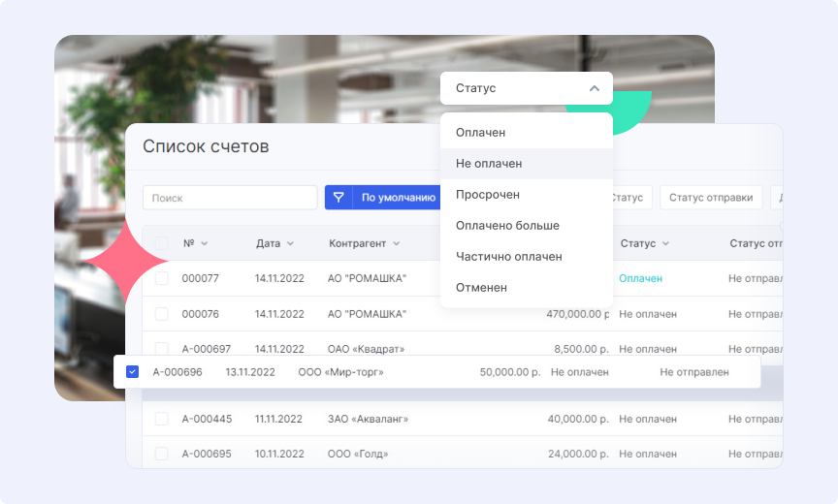The width and height of the screenshot is (838, 504).
Task: Click the date 13.11.2022
Action: pos(250,371)
